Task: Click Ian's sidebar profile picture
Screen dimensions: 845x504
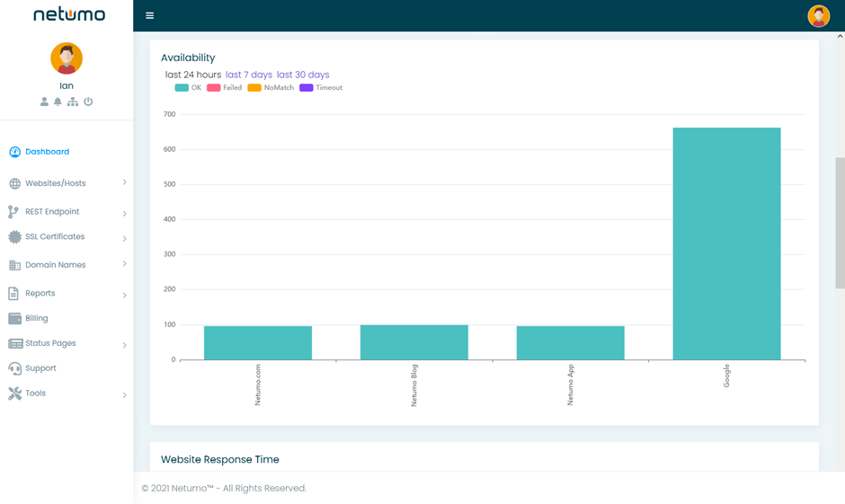Action: (x=67, y=58)
